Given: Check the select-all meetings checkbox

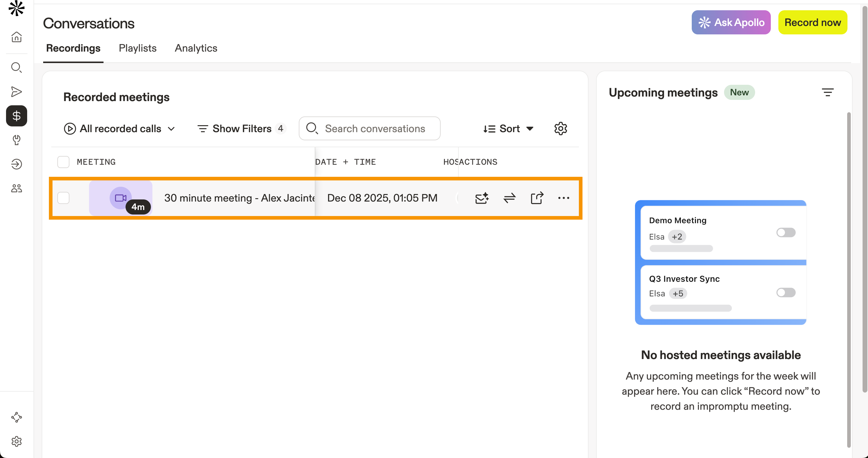Looking at the screenshot, I should (63, 162).
